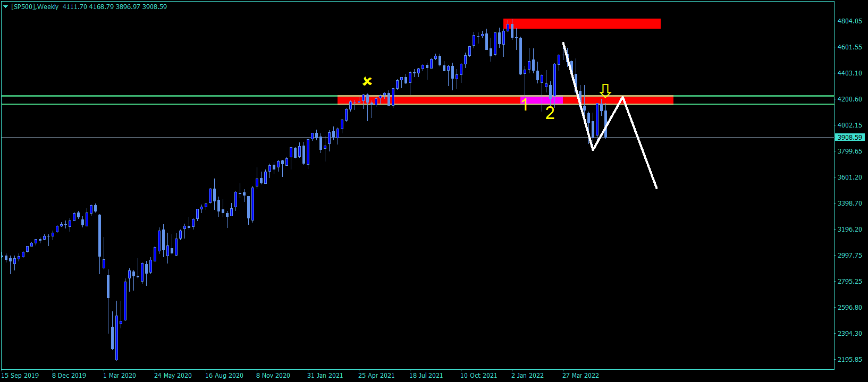Click the open value 4111.70 in header
Viewport: 868px width, 382px height.
click(74, 7)
